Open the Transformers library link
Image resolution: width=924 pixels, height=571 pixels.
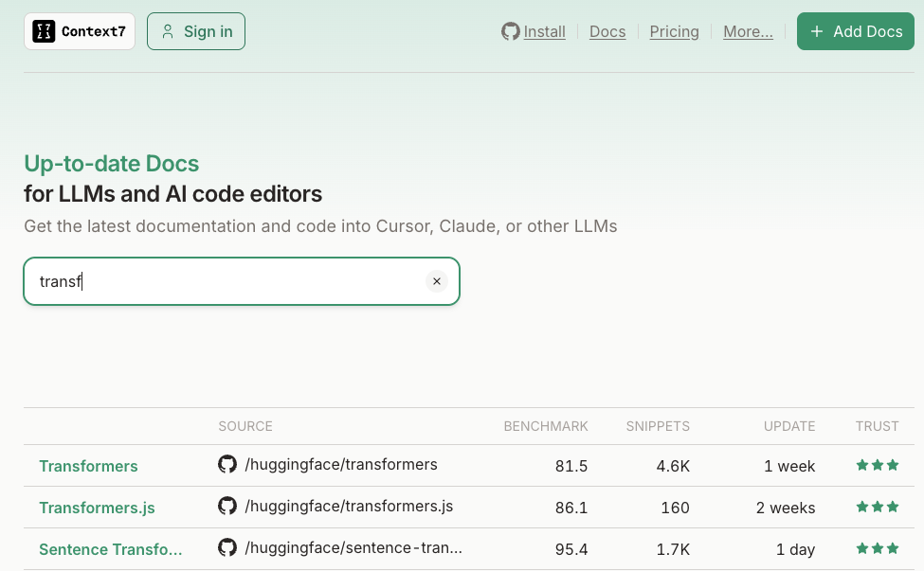click(x=88, y=466)
